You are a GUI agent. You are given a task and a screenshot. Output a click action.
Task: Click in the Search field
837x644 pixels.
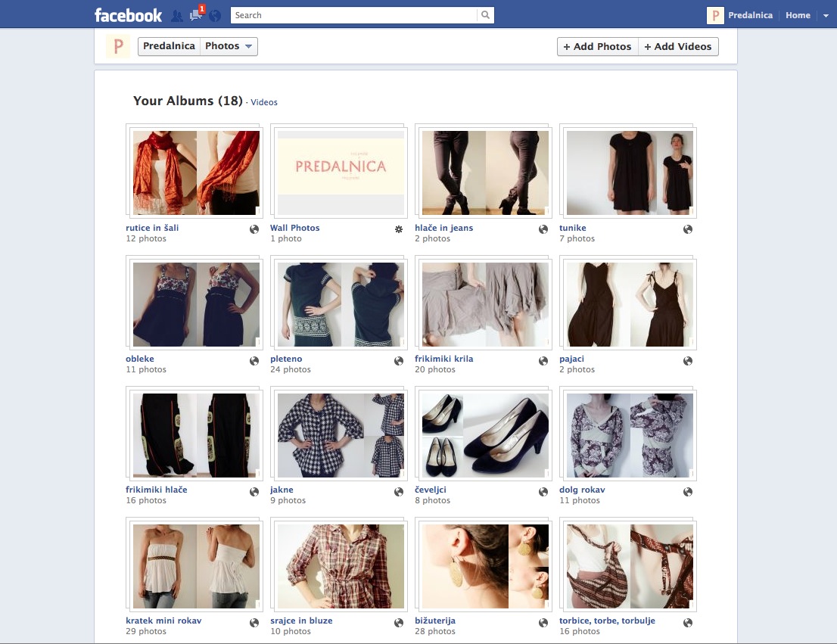(353, 15)
